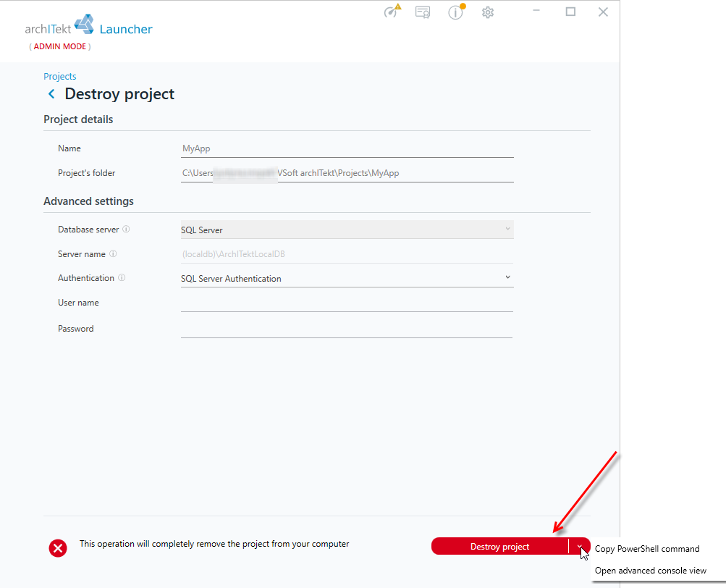This screenshot has height=588, width=726.
Task: Open the performance gauge warning icon
Action: pos(392,11)
